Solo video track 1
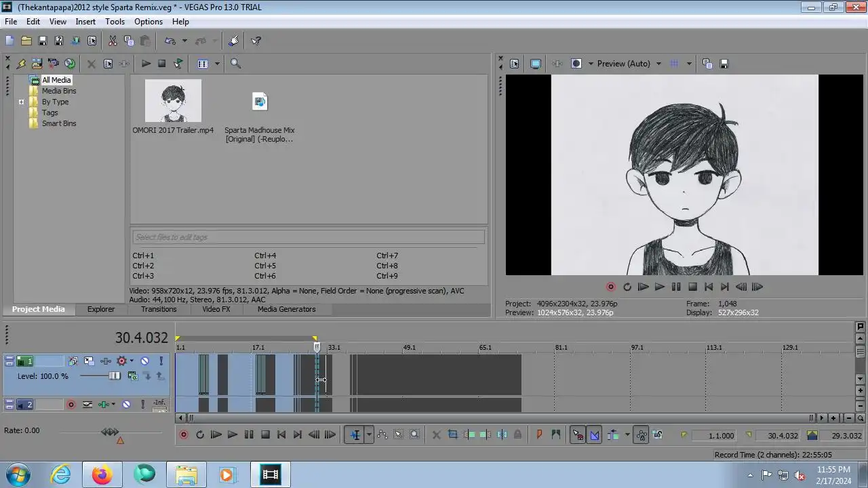 tap(161, 361)
